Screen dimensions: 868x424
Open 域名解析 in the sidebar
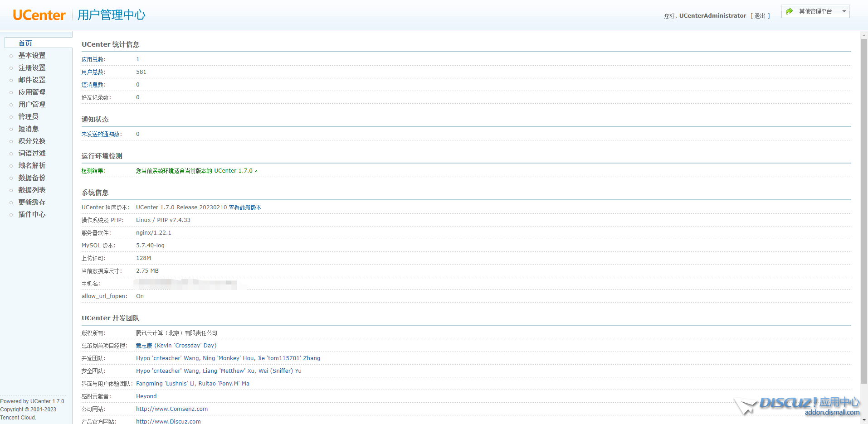point(32,165)
